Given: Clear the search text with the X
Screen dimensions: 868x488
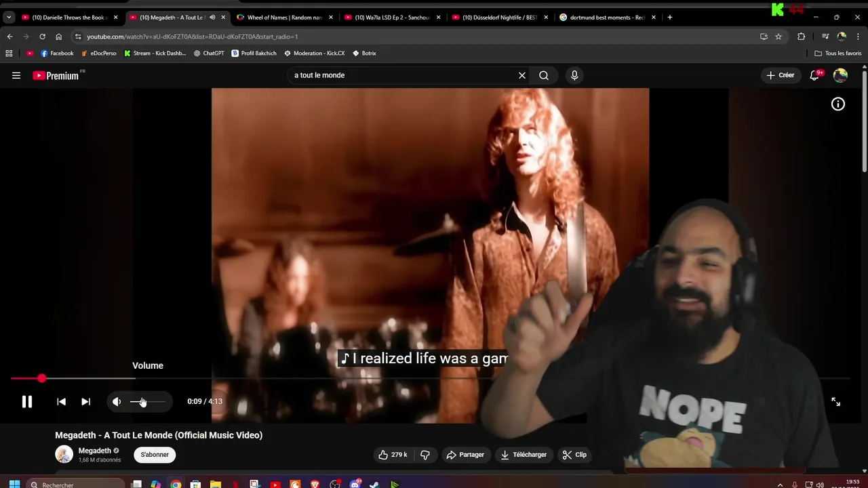Looking at the screenshot, I should [x=522, y=75].
